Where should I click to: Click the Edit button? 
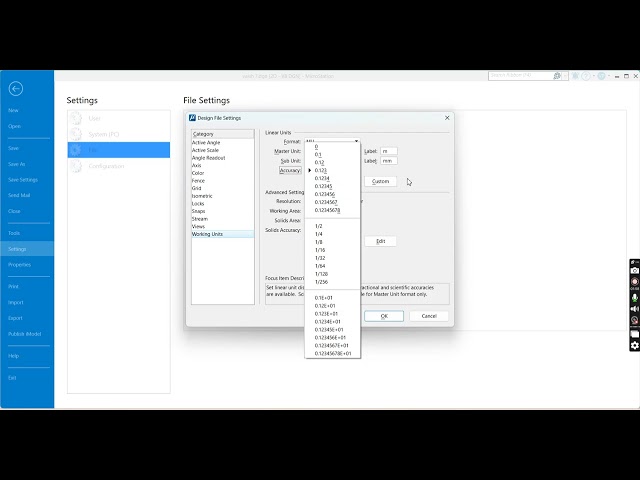(x=380, y=241)
